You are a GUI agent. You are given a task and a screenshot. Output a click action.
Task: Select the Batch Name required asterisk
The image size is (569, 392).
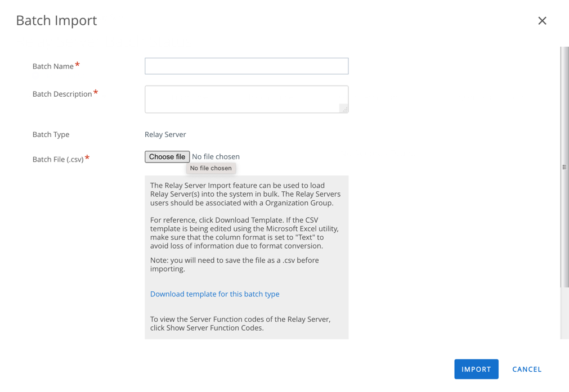click(78, 63)
